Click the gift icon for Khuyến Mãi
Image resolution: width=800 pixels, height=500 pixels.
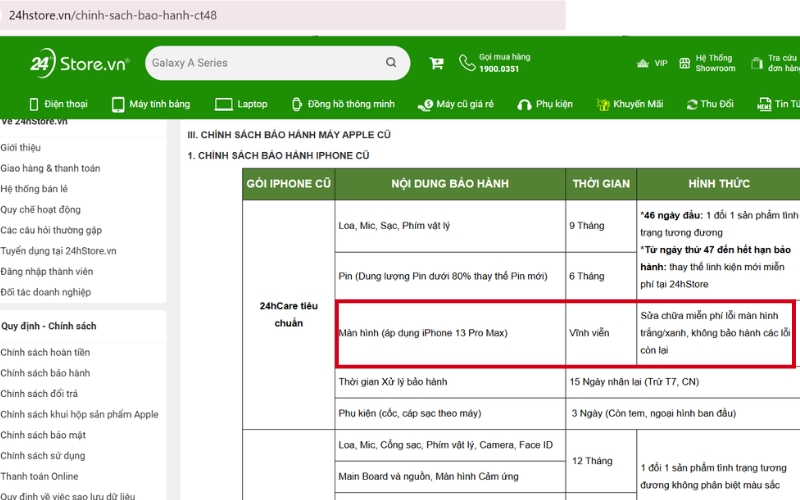click(x=603, y=105)
